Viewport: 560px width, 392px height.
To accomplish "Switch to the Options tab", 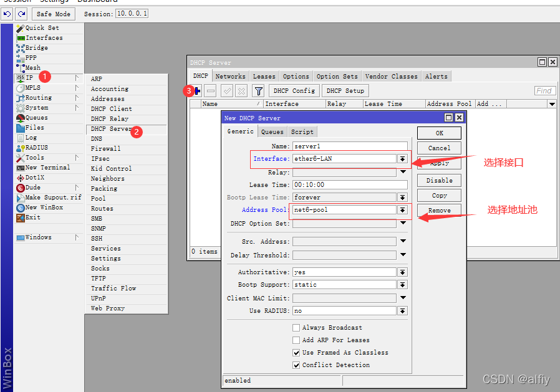I will coord(296,77).
